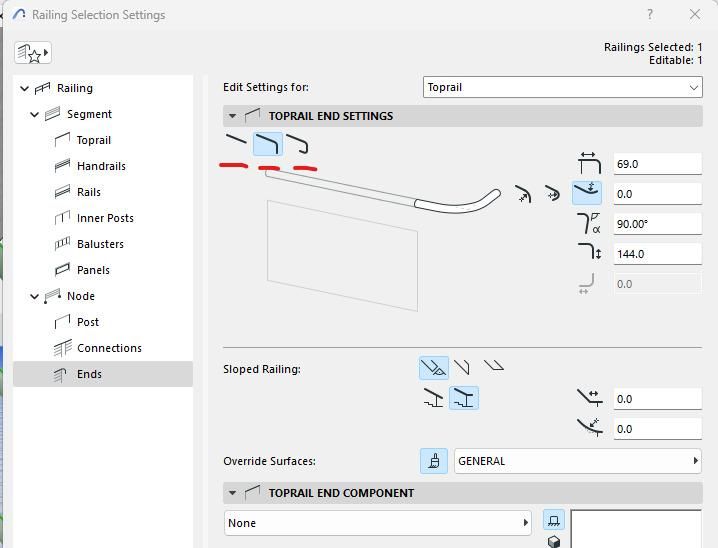Edit the second sloped railing offset field
718x548 pixels.
(x=657, y=429)
